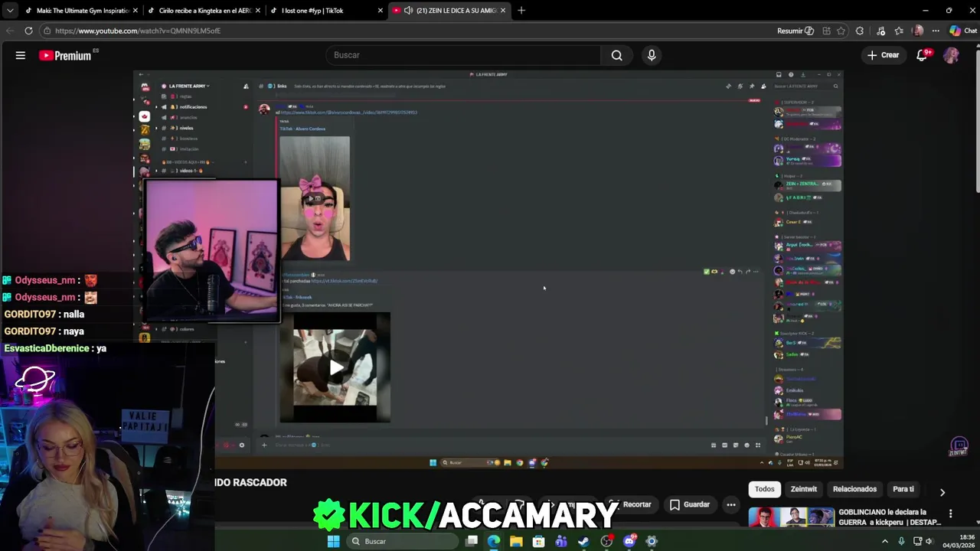Screen dimensions: 980x551
Task: Go back with the browser back arrow
Action: tap(9, 31)
